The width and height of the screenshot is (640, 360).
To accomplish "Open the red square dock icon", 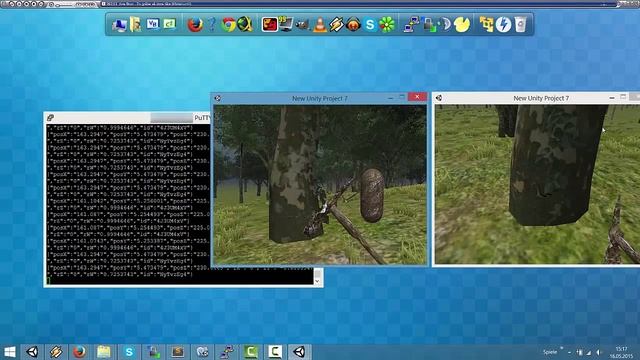I will click(269, 24).
